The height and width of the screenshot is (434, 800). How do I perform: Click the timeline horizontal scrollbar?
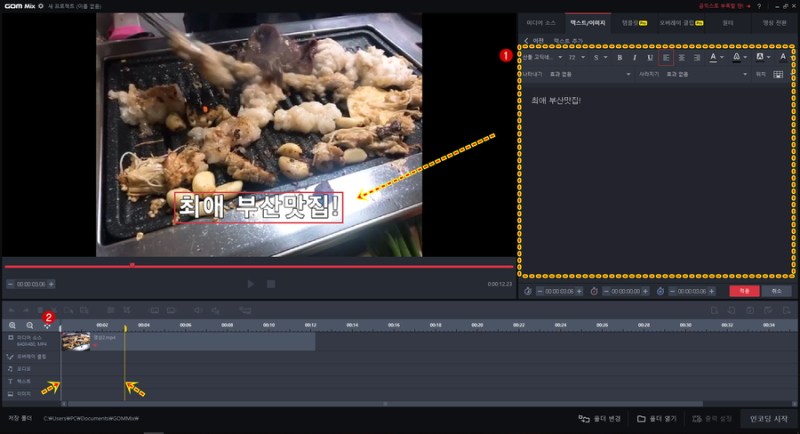[385, 403]
